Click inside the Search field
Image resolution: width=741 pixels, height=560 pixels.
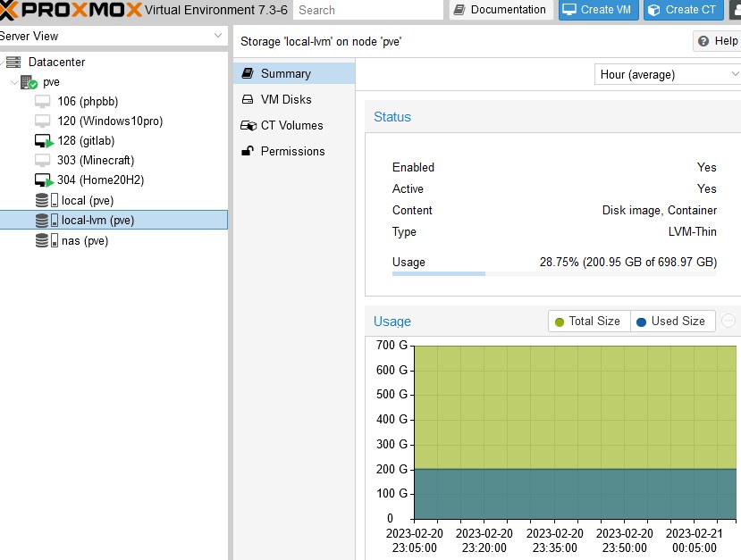pos(366,10)
